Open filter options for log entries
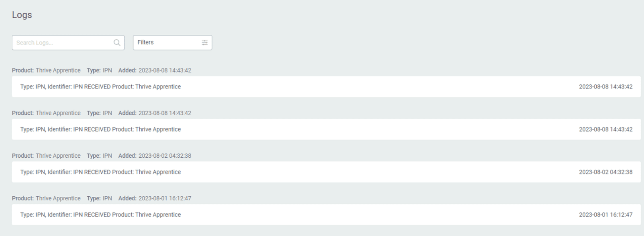 [x=172, y=42]
